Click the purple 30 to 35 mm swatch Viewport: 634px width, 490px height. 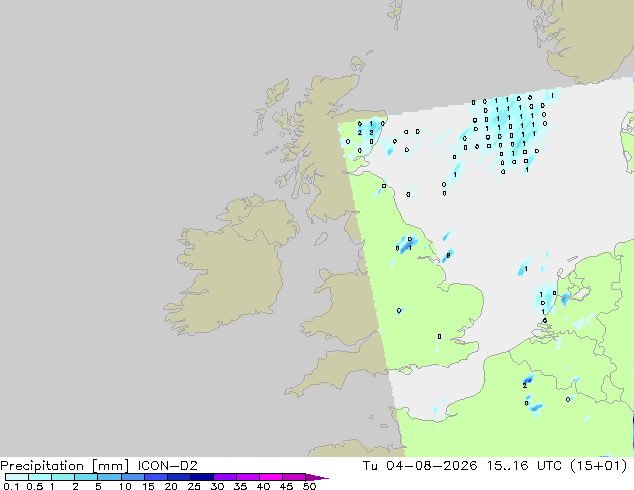pos(225,477)
